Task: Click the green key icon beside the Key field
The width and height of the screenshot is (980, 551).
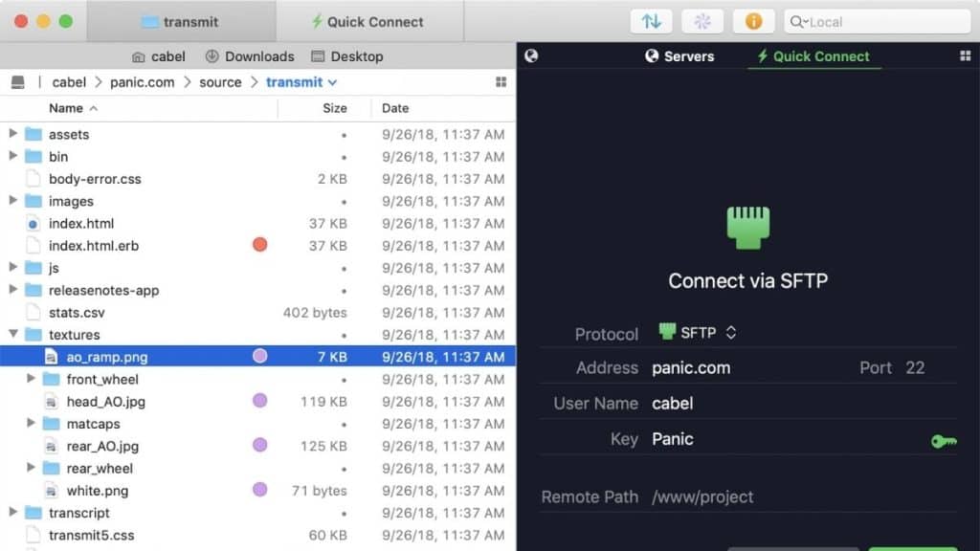Action: [943, 441]
